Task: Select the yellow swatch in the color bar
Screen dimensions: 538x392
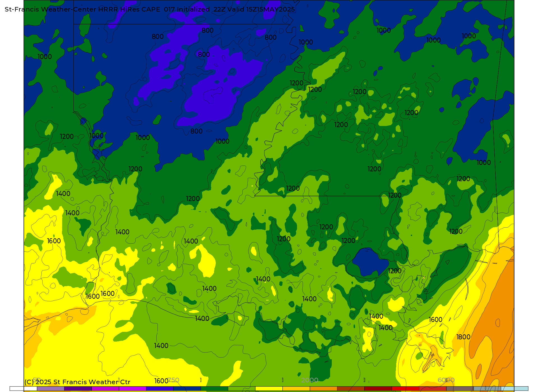Action: click(269, 389)
